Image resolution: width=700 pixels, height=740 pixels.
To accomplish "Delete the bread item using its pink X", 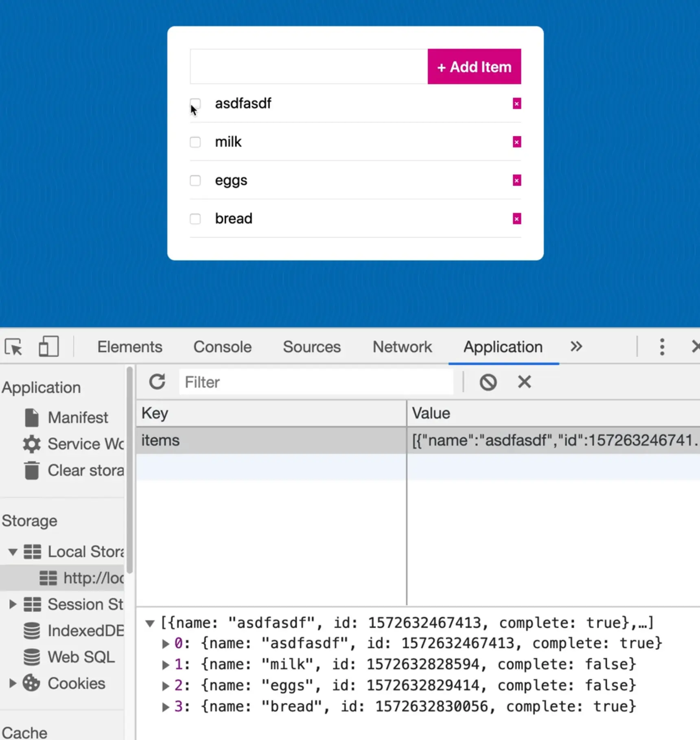I will pos(516,219).
